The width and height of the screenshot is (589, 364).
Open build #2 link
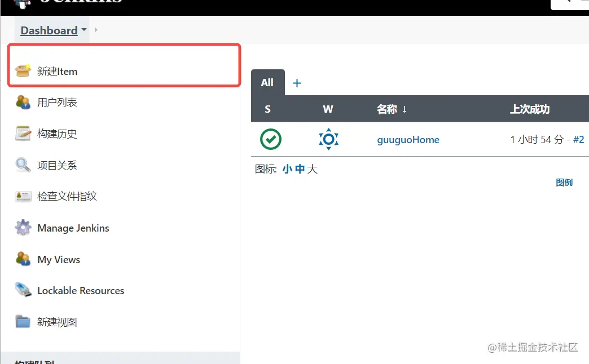pos(578,140)
